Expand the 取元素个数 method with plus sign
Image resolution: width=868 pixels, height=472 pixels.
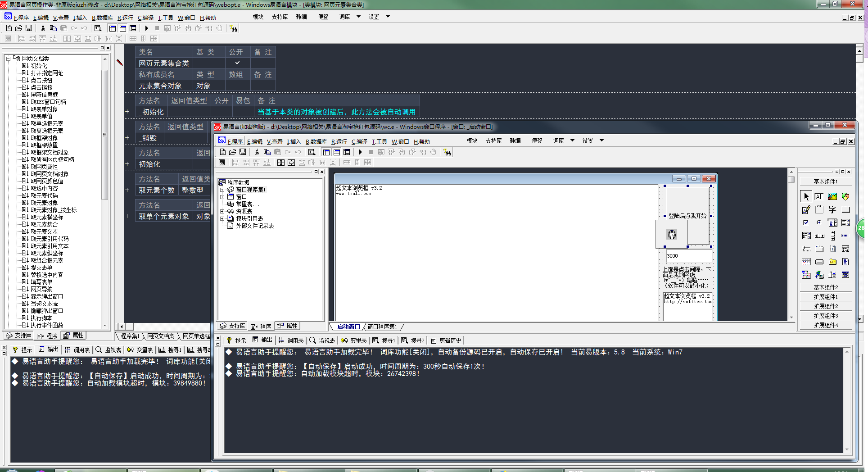(x=127, y=190)
